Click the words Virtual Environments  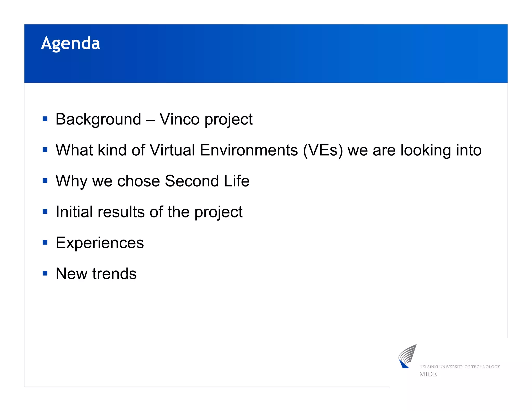(x=224, y=150)
